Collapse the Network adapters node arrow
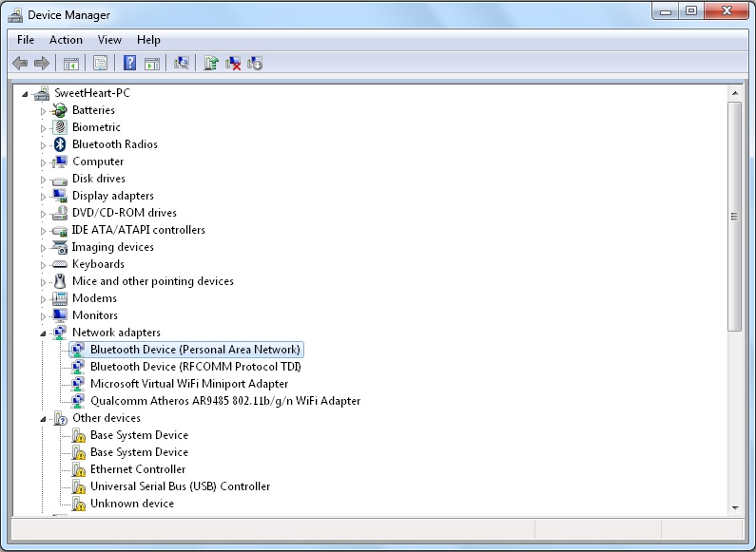 (x=43, y=333)
